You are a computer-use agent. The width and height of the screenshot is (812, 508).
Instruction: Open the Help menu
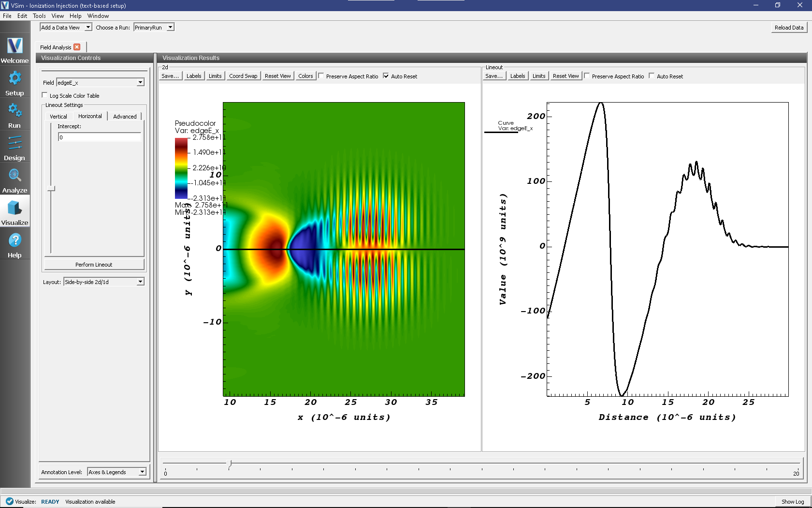(x=75, y=15)
